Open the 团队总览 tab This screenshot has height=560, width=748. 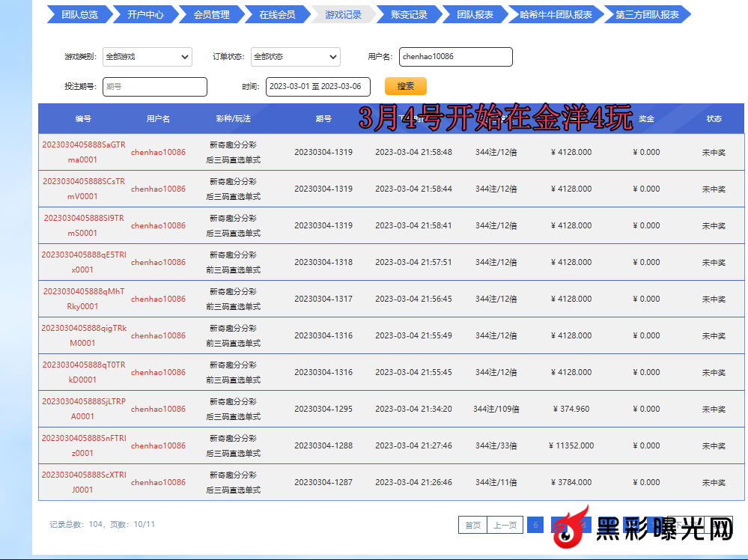[x=79, y=14]
